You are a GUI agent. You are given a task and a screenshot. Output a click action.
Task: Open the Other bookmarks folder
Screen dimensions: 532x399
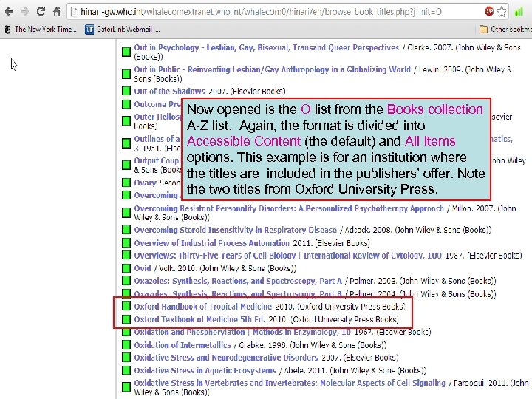[505, 29]
